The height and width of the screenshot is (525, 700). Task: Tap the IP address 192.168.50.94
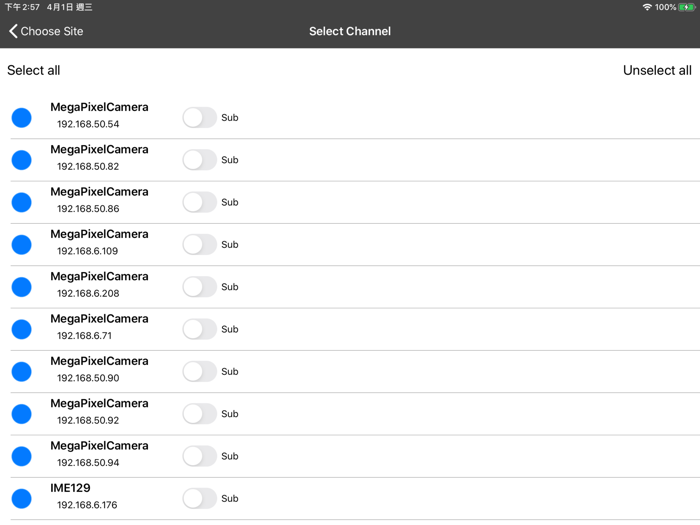click(x=88, y=463)
